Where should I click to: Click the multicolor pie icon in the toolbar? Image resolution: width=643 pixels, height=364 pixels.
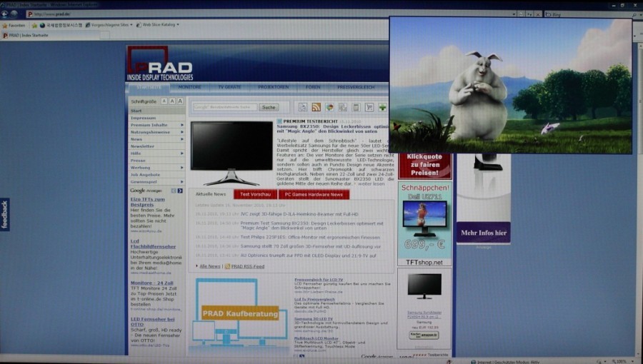329,107
